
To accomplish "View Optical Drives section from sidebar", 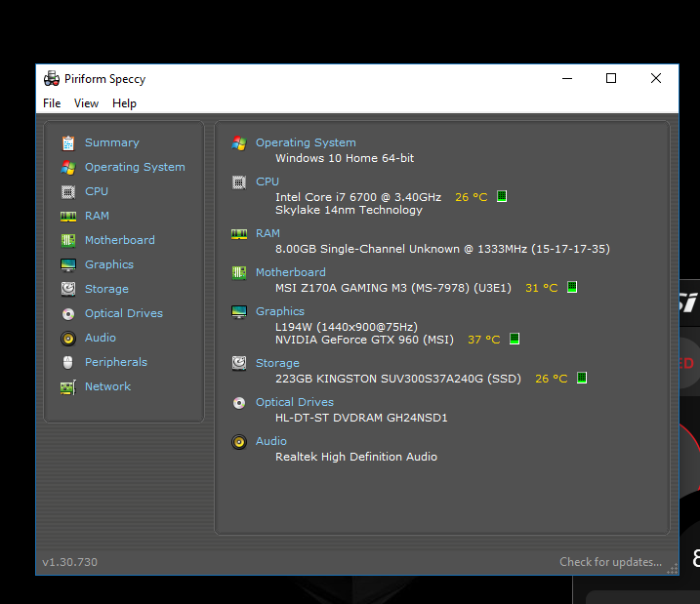I will pos(124,313).
